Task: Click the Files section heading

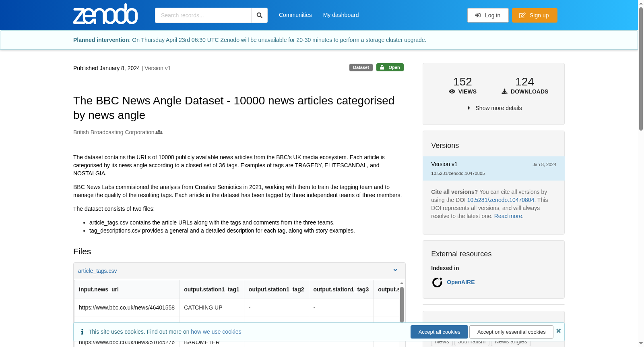Action: click(82, 251)
